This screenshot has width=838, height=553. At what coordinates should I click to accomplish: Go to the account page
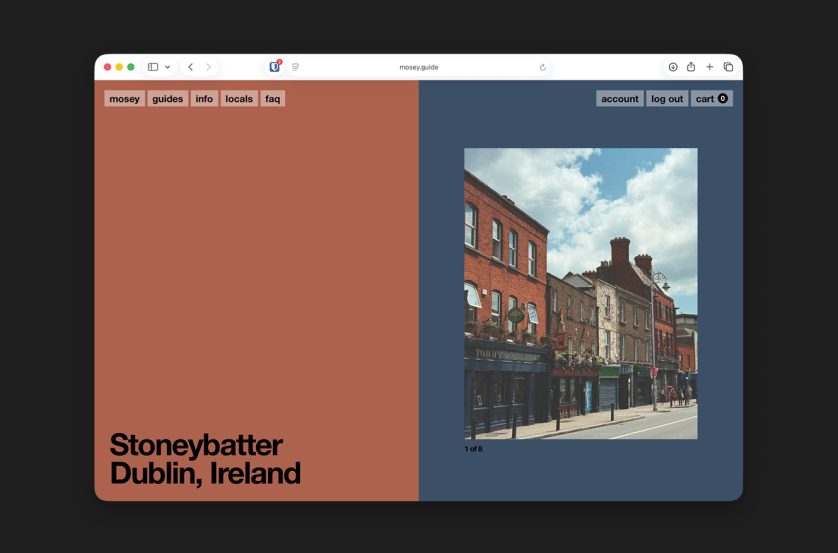620,99
